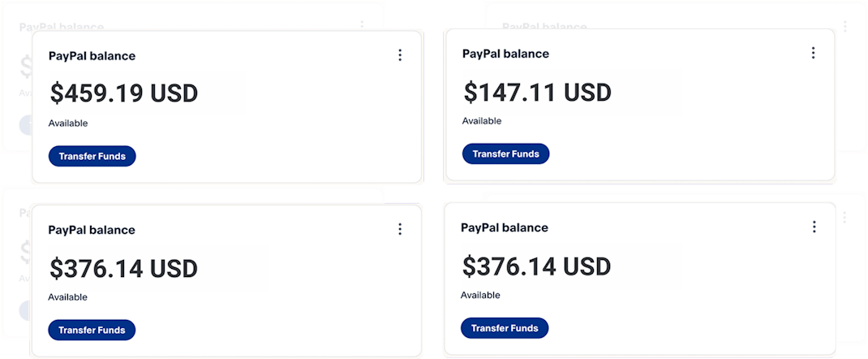868x359 pixels.
Task: Click PayPal balance heading above $459.19
Action: [x=92, y=56]
